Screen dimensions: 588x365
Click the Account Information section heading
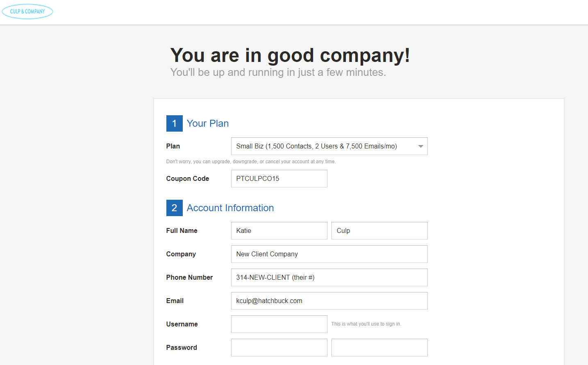point(230,208)
